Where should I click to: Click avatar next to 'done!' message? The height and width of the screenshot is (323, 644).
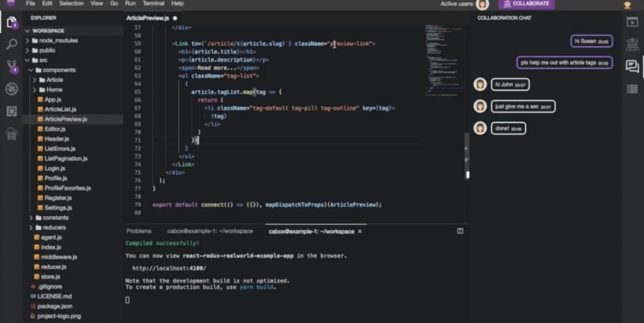[x=480, y=128]
